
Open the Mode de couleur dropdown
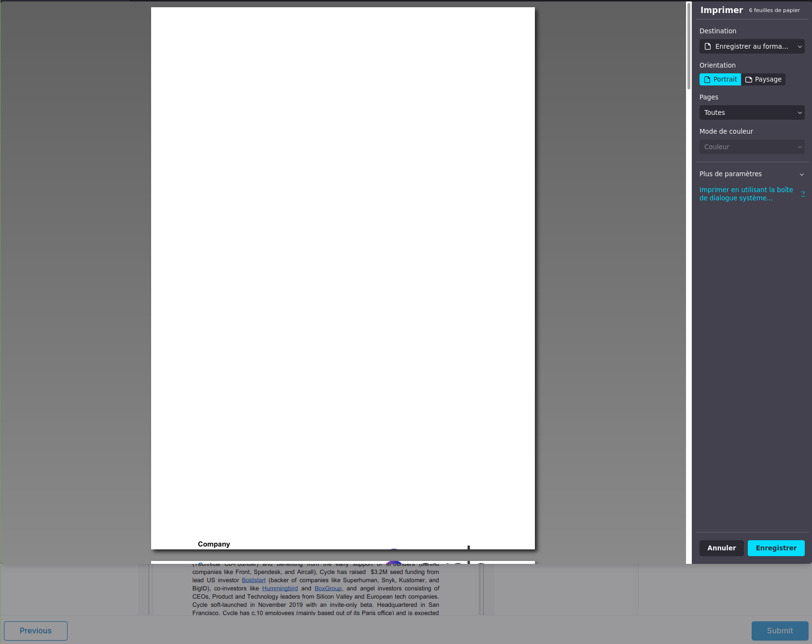click(x=752, y=147)
